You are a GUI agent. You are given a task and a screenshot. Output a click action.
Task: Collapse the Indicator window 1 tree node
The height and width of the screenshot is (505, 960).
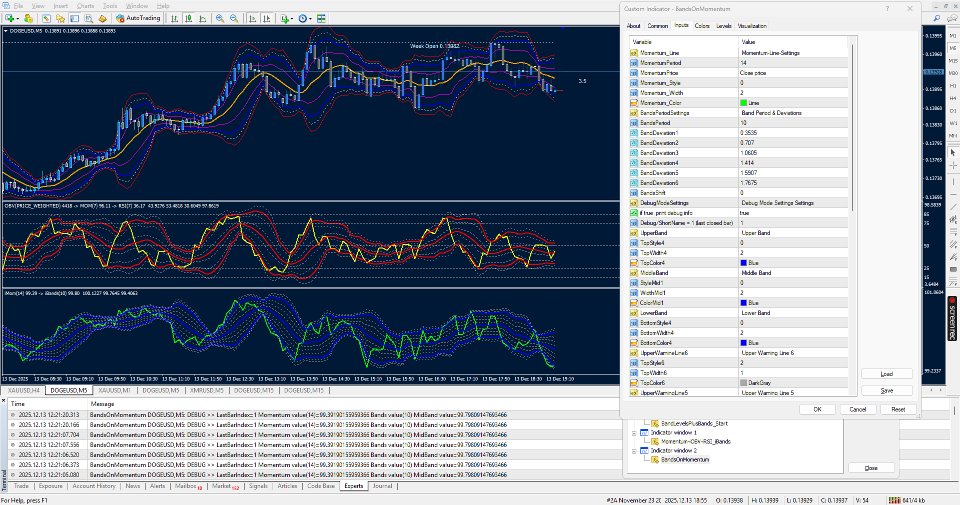point(634,432)
